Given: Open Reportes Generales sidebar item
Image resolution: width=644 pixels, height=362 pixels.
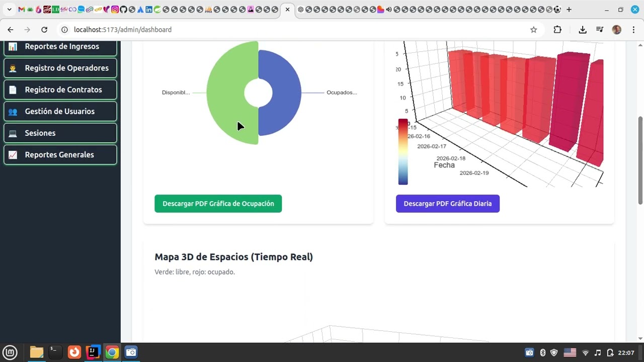Looking at the screenshot, I should pyautogui.click(x=60, y=154).
